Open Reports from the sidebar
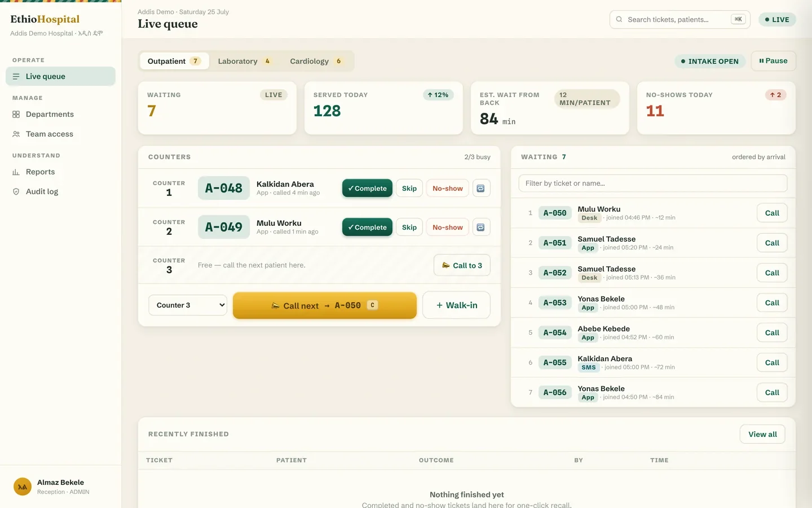 point(60,172)
